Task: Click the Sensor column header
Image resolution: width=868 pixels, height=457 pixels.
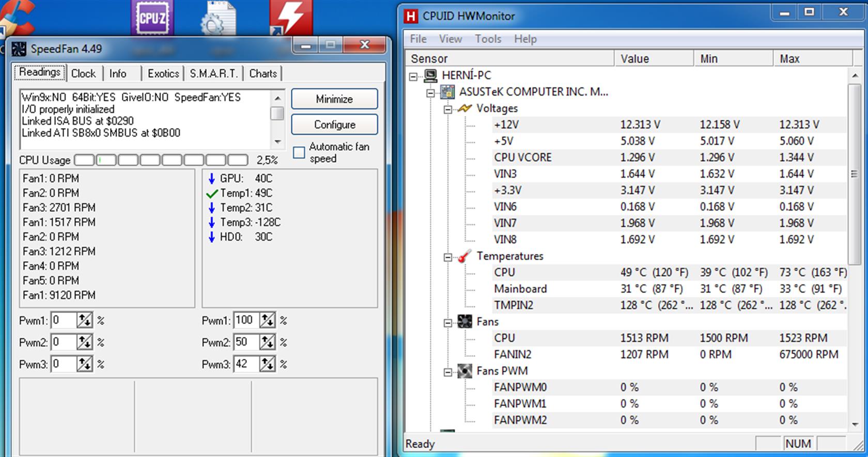Action: [x=510, y=58]
